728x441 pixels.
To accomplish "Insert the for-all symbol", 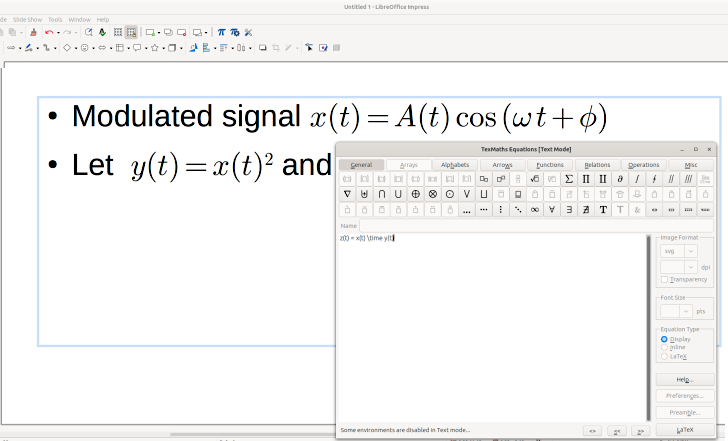I will pyautogui.click(x=552, y=209).
